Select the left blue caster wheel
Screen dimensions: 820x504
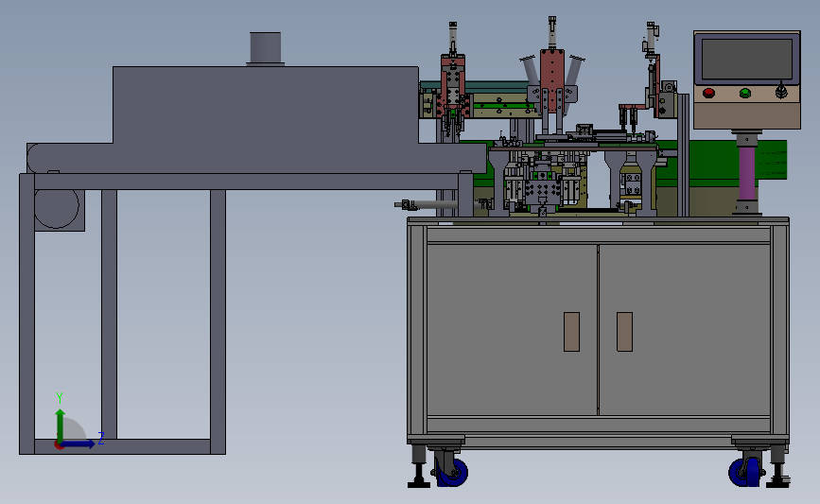click(452, 473)
